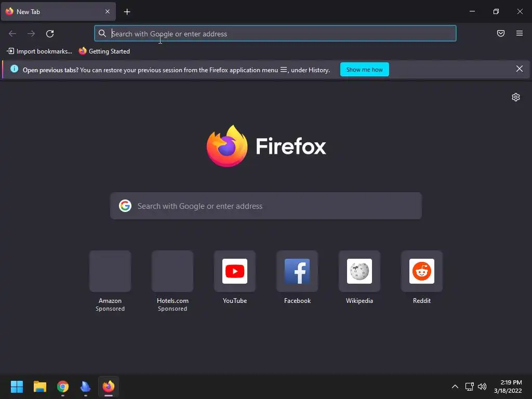Screen dimensions: 532x399
Task: Click Import bookmarks in bookmarks toolbar
Action: 39,51
